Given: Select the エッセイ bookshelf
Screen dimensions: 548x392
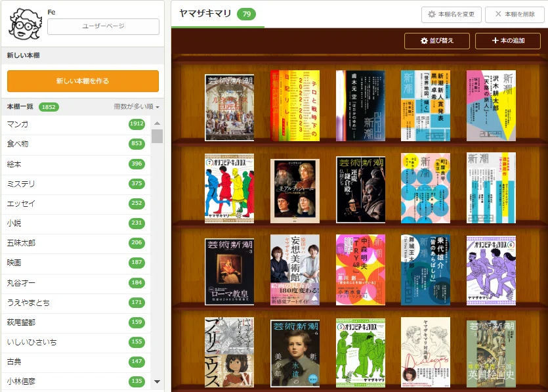Looking at the screenshot, I should pyautogui.click(x=76, y=203).
